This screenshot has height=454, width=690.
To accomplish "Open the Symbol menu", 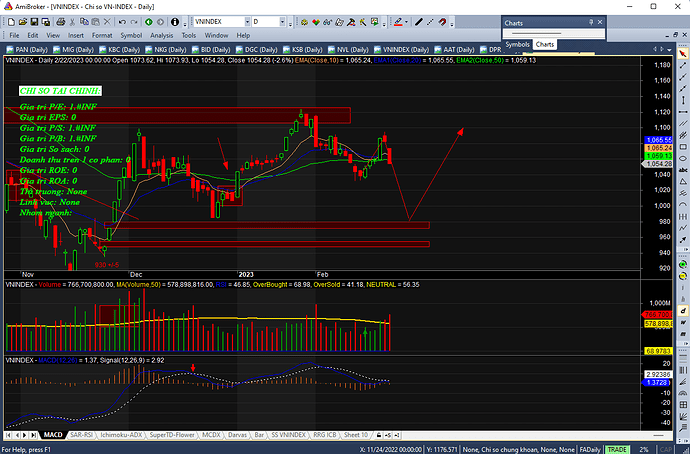I will [131, 35].
